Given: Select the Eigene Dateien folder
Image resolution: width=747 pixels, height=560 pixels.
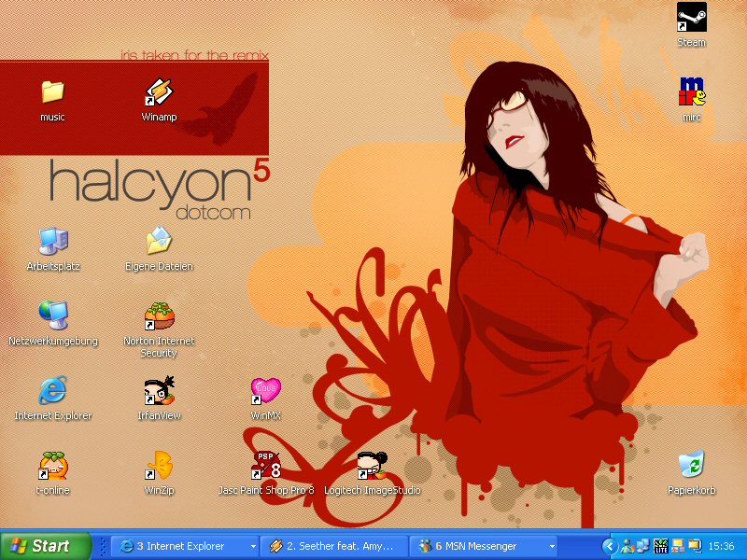Looking at the screenshot, I should pyautogui.click(x=159, y=242).
